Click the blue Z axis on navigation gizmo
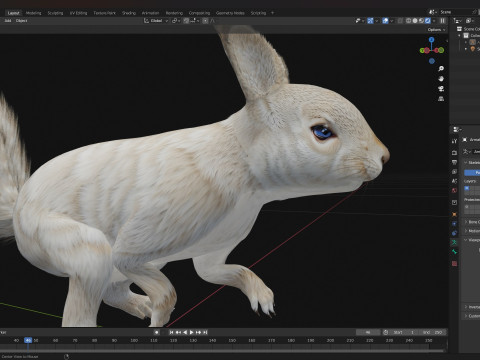This screenshot has height=360, width=480. tap(432, 40)
